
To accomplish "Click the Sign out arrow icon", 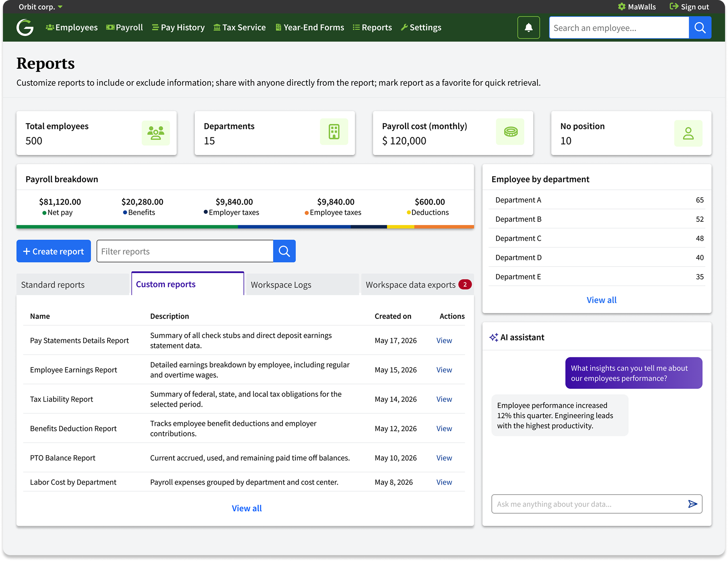I will [674, 6].
